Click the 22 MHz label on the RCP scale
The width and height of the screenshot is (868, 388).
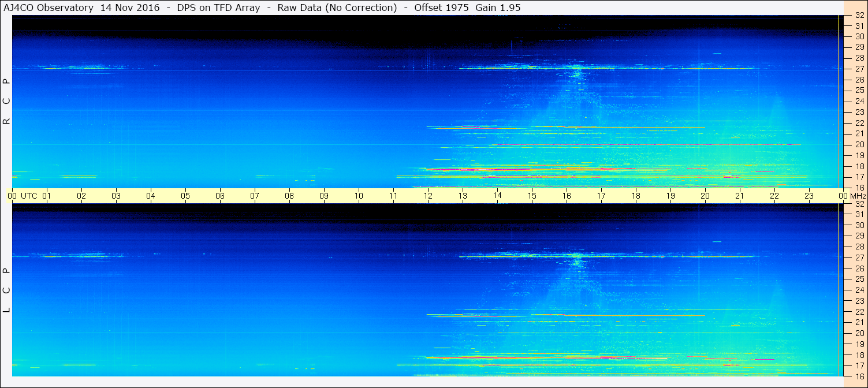859,123
